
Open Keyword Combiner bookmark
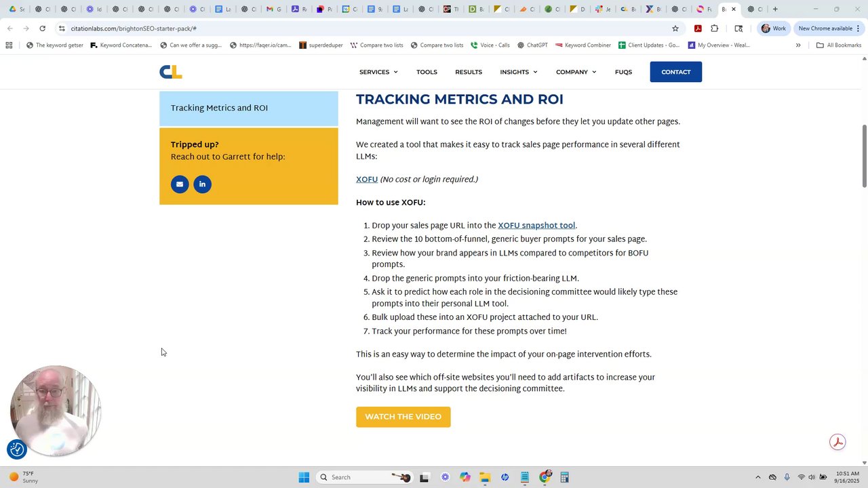583,45
